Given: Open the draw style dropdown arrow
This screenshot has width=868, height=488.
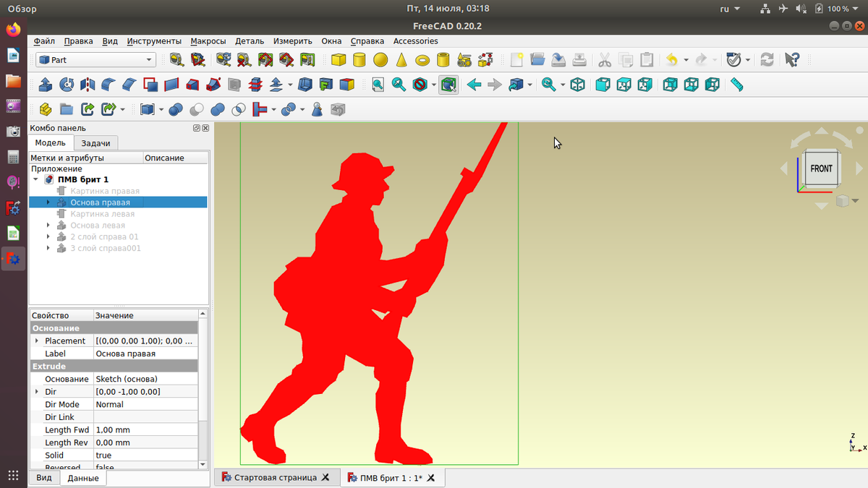Looking at the screenshot, I should [434, 85].
